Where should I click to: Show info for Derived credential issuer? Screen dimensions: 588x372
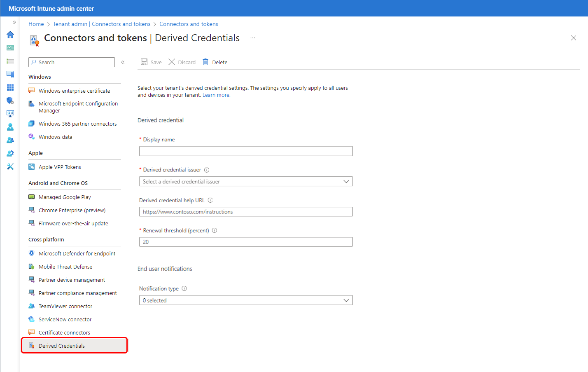coord(207,170)
